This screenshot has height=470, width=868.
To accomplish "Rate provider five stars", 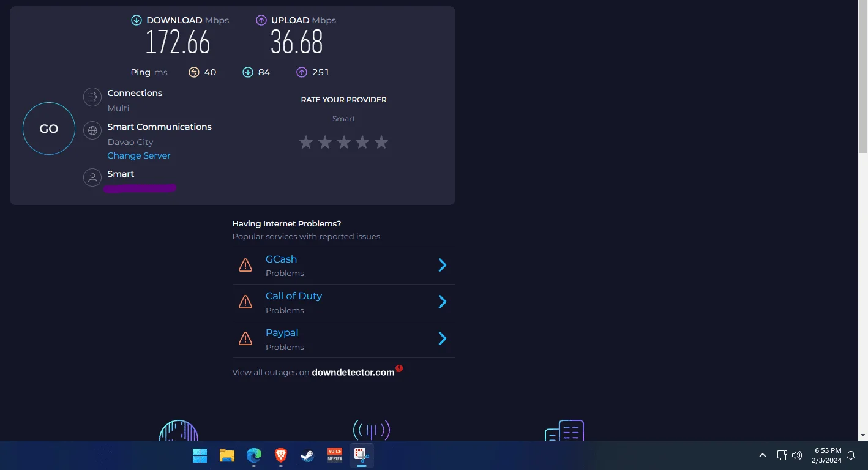I will (x=381, y=143).
